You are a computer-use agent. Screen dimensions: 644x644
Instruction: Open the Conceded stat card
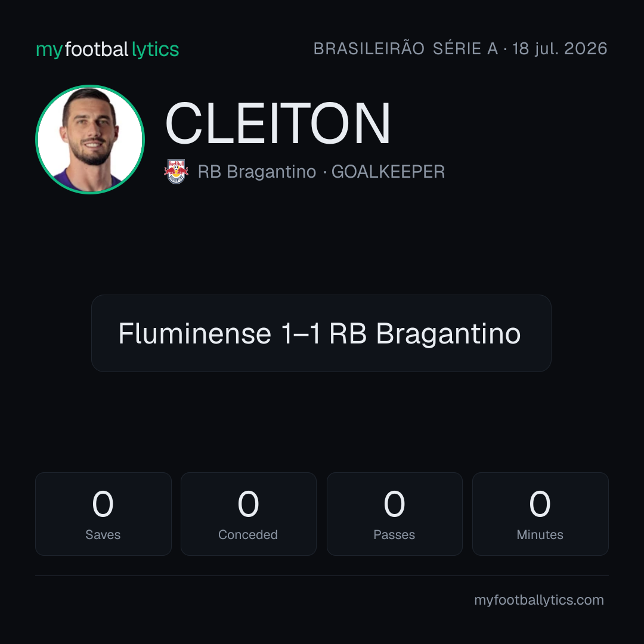[249, 514]
